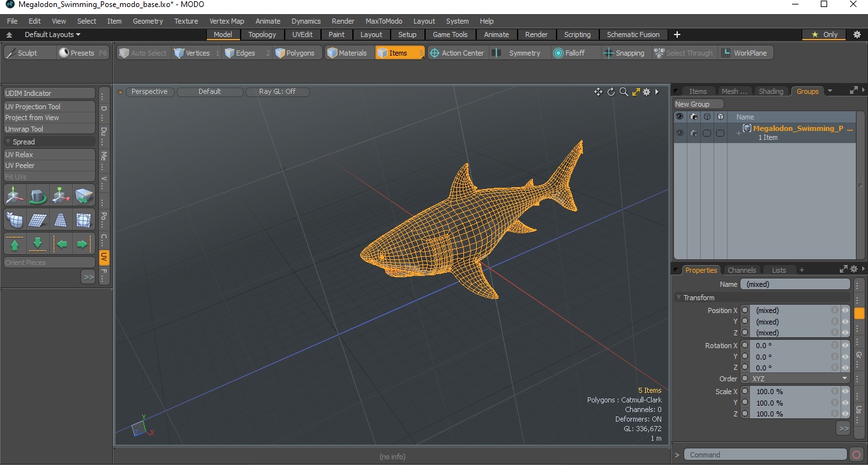868x465 pixels.
Task: Click the Properties panel expand arrows icon
Action: click(844, 270)
